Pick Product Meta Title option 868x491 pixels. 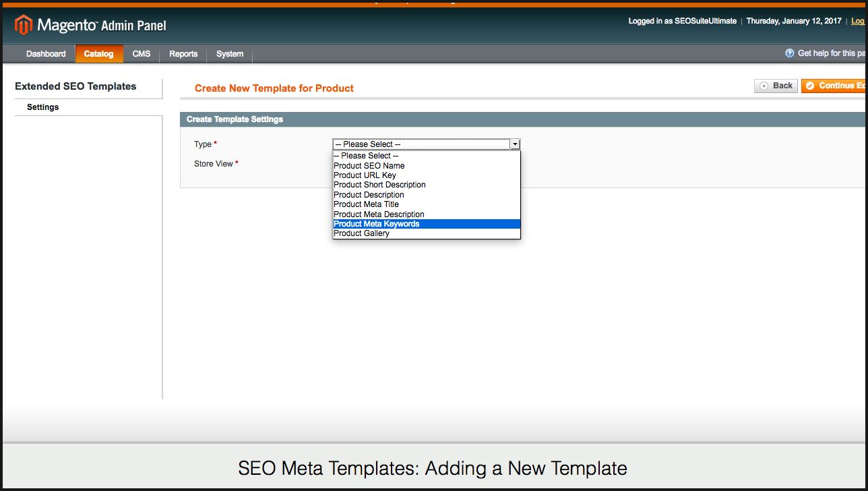tap(366, 204)
